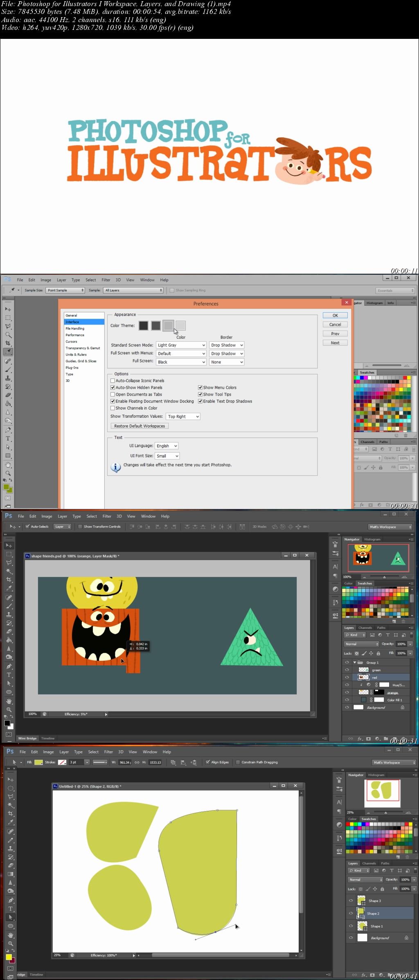Open Sample Size Point Sample dropdown
419x980 pixels.
[65, 290]
